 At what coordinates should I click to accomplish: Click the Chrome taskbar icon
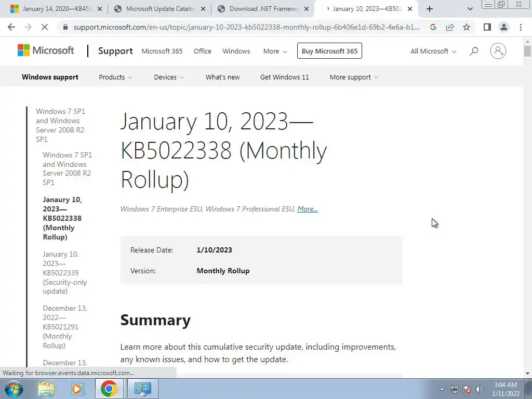click(109, 389)
